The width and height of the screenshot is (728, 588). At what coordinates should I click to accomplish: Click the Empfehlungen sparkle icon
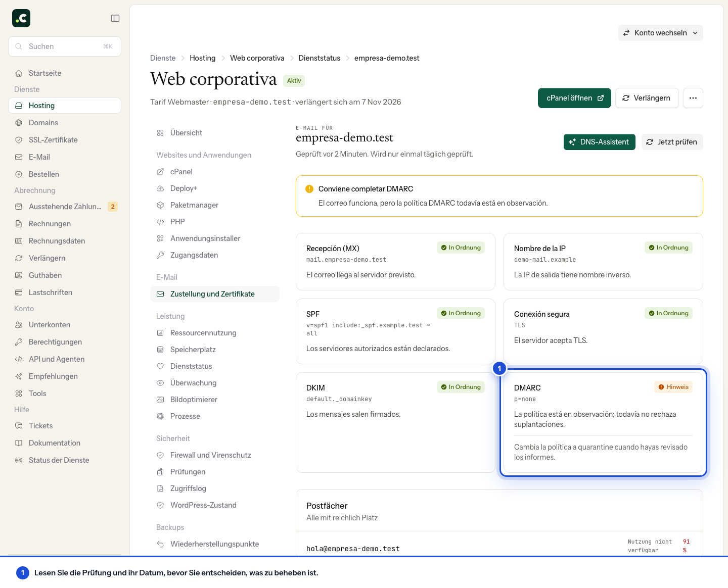point(19,376)
